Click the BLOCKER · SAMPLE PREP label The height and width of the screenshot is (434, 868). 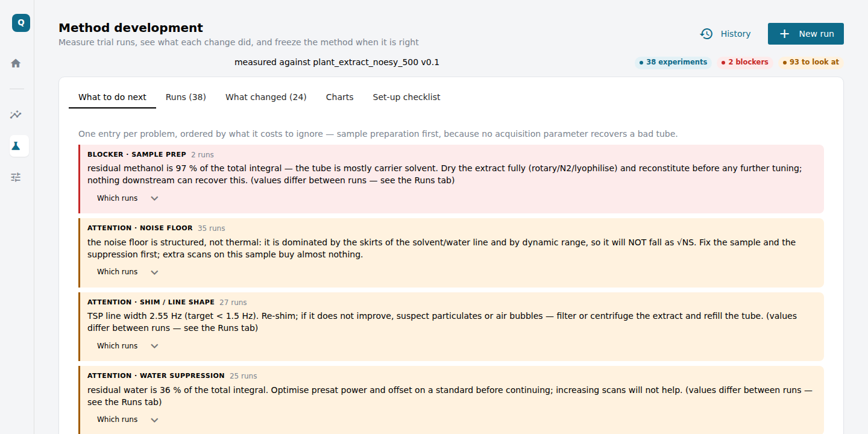137,154
